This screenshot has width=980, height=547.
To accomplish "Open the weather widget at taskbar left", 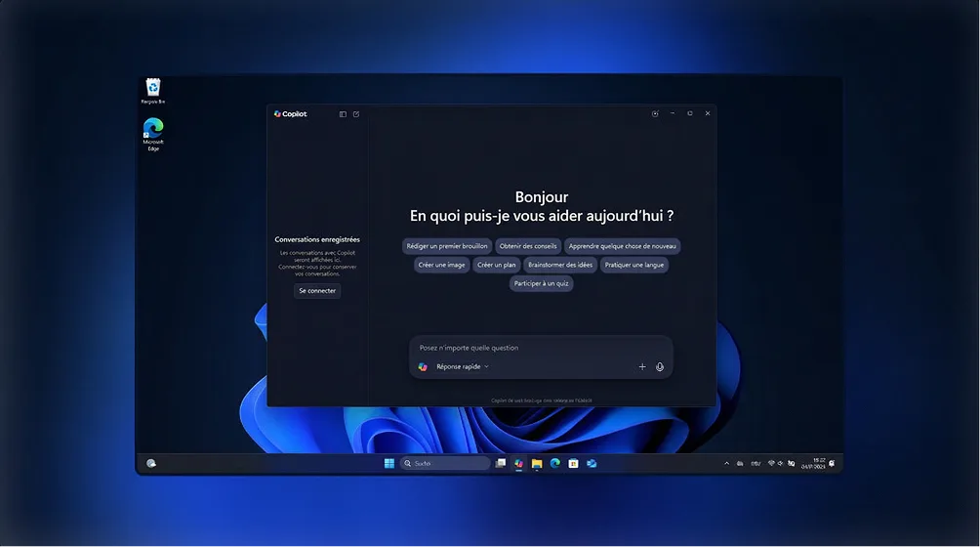I will tap(151, 463).
